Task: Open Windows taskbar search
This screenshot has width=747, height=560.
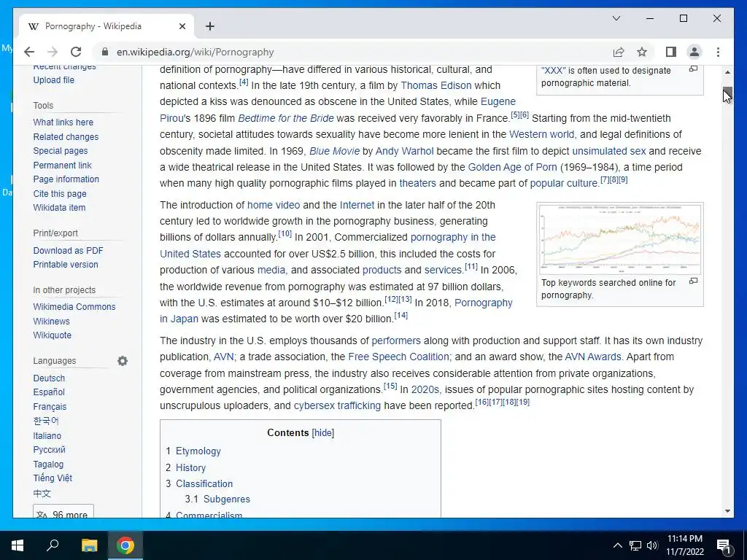Action: pos(53,545)
